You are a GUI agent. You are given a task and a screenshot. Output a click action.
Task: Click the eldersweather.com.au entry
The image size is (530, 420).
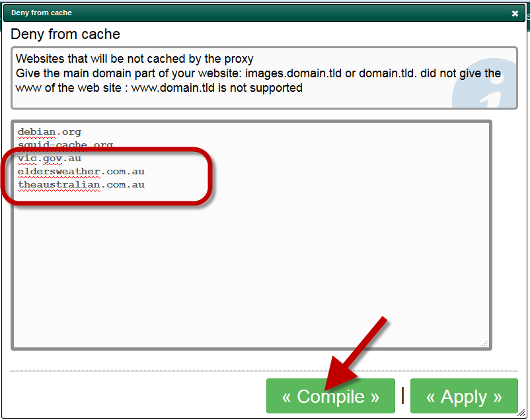click(81, 171)
